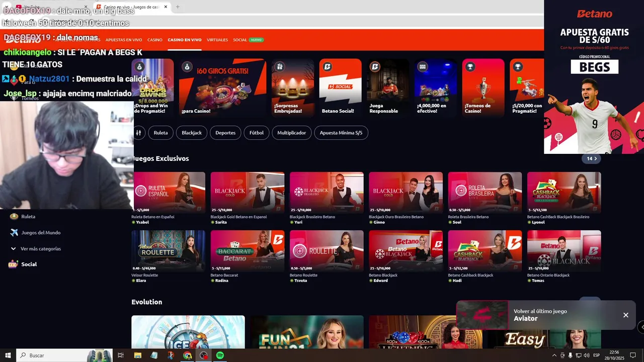
Task: Select the Fútbol filter chip
Action: coord(257,133)
